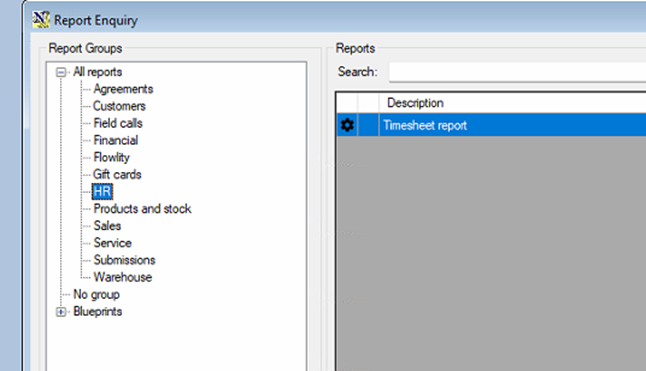Screen dimensions: 646x371
Task: Click the gear icon on Timesheet report row
Action: click(x=347, y=125)
